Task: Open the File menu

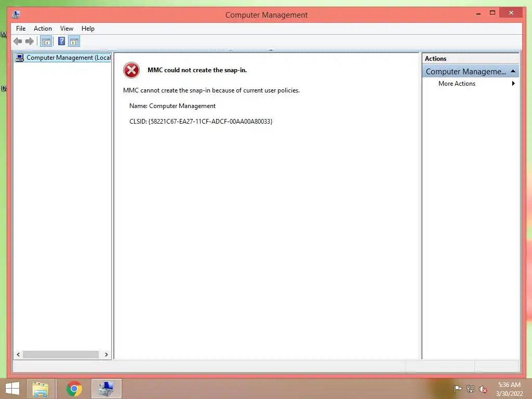Action: coord(21,29)
